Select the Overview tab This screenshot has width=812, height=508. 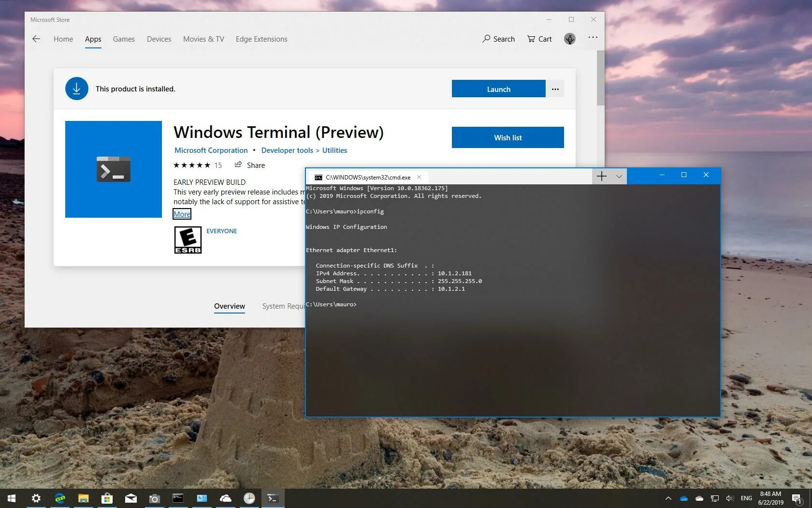pos(230,306)
